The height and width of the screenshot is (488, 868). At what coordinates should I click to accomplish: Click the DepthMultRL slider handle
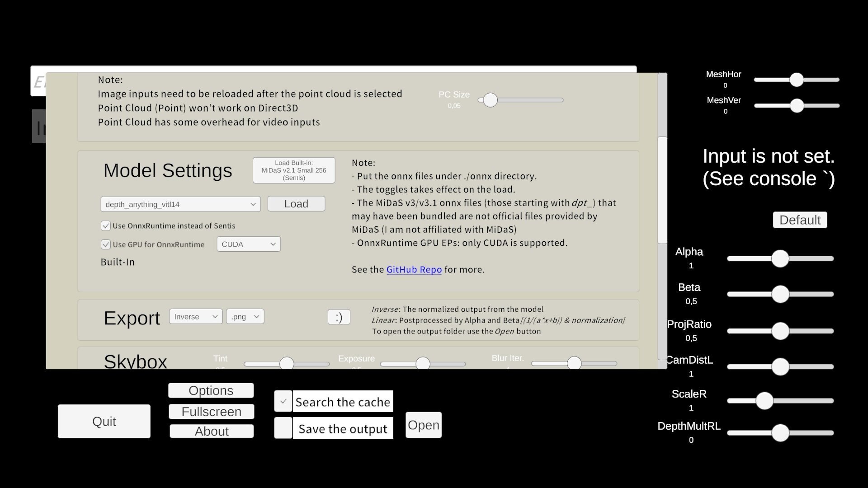[780, 433]
